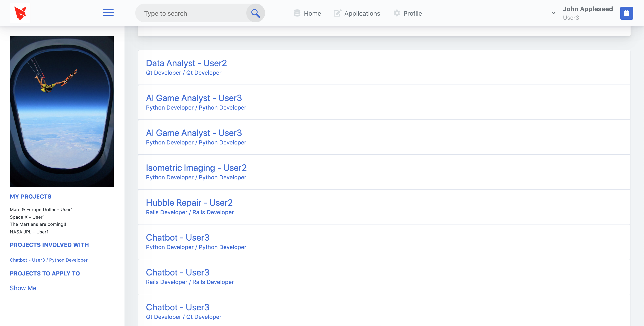Viewport: 644px width, 326px height.
Task: Click the Applications pencil edit icon
Action: (337, 13)
